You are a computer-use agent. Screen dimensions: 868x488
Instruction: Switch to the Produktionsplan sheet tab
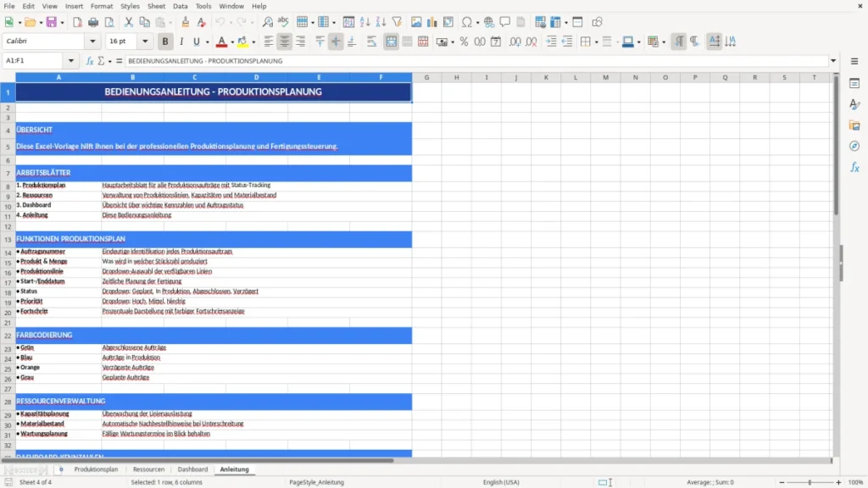[x=97, y=469]
